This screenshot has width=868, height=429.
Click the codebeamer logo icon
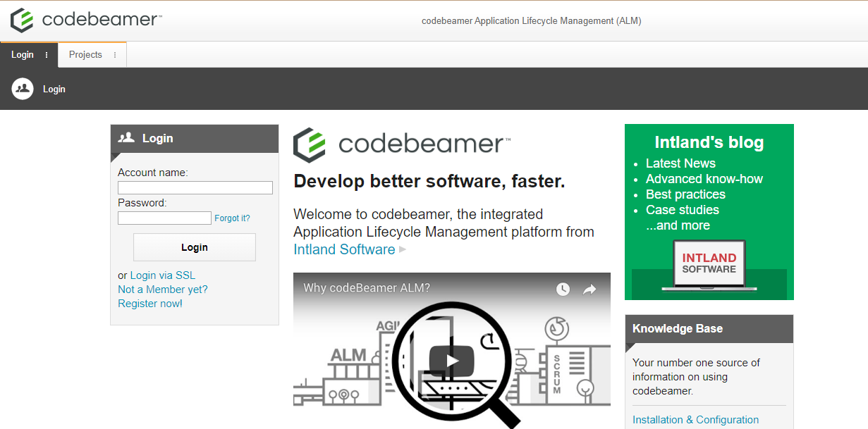coord(20,20)
